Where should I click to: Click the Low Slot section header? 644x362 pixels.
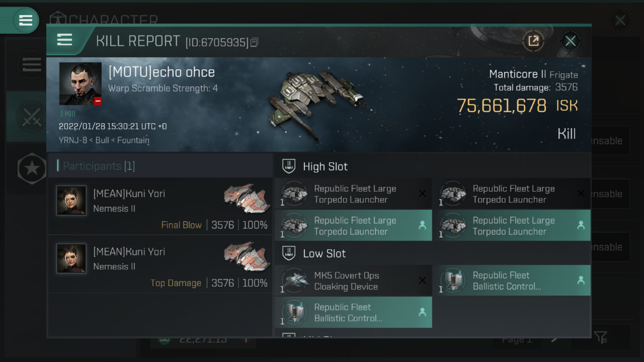click(324, 253)
